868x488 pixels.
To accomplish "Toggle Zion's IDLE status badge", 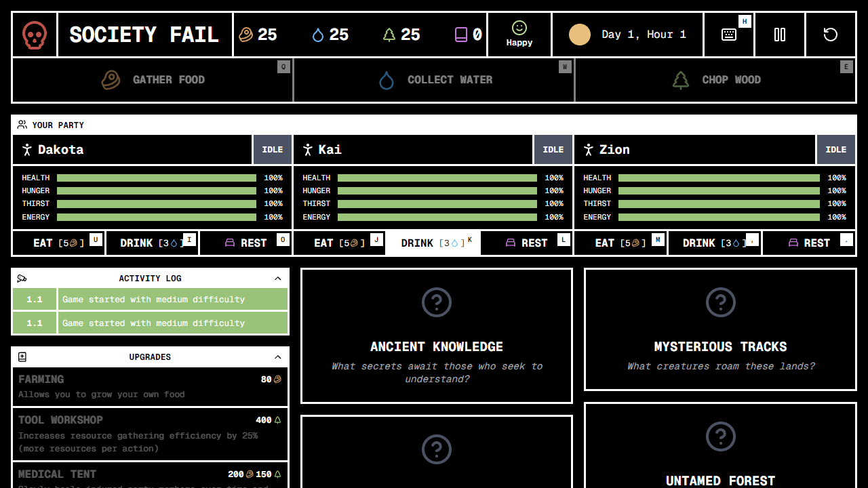I will pos(836,150).
